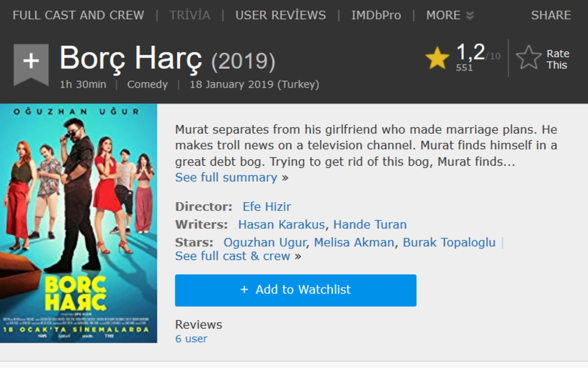Open the USER REVIEWS tab
588x368 pixels.
[280, 15]
